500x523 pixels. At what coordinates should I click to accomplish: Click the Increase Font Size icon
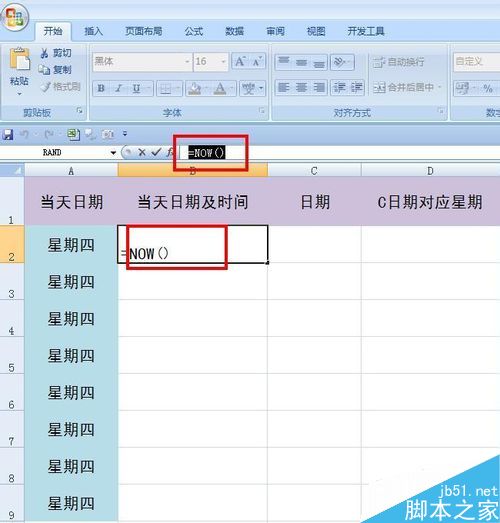(x=240, y=61)
